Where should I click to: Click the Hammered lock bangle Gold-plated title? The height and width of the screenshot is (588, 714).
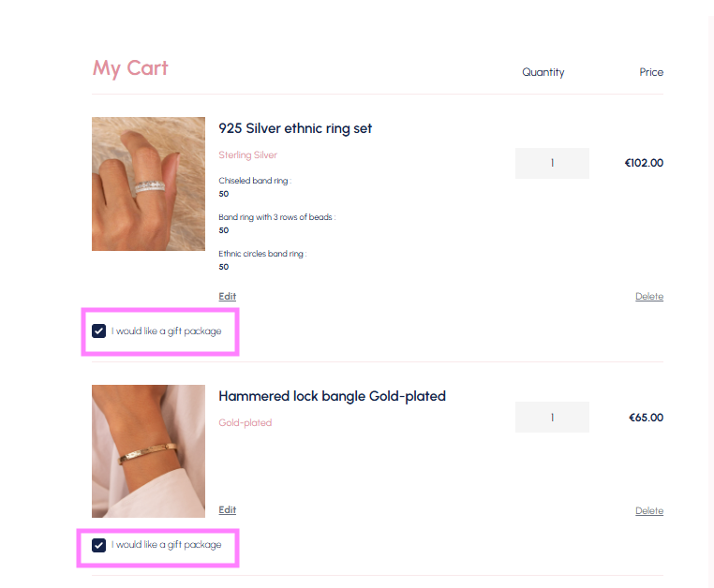(332, 396)
